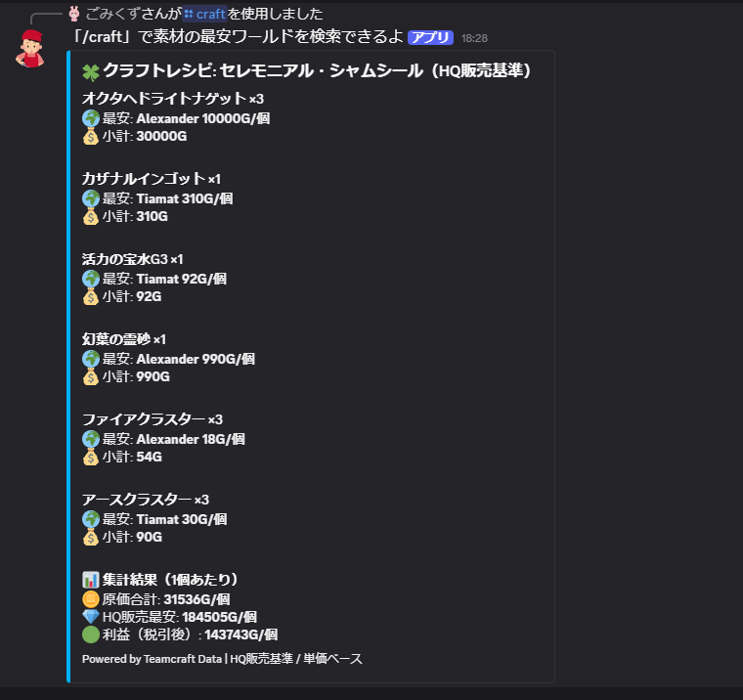Click the 18:28 message timestamp

(474, 38)
